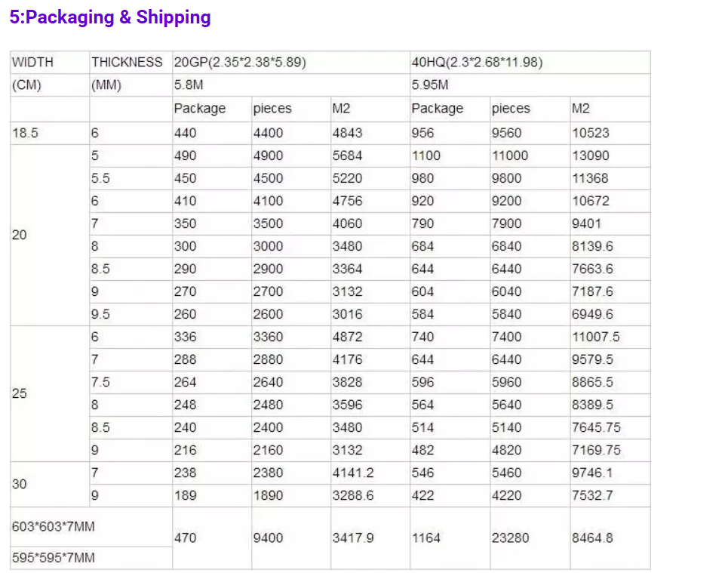Click the 25 width group cell

(x=50, y=393)
